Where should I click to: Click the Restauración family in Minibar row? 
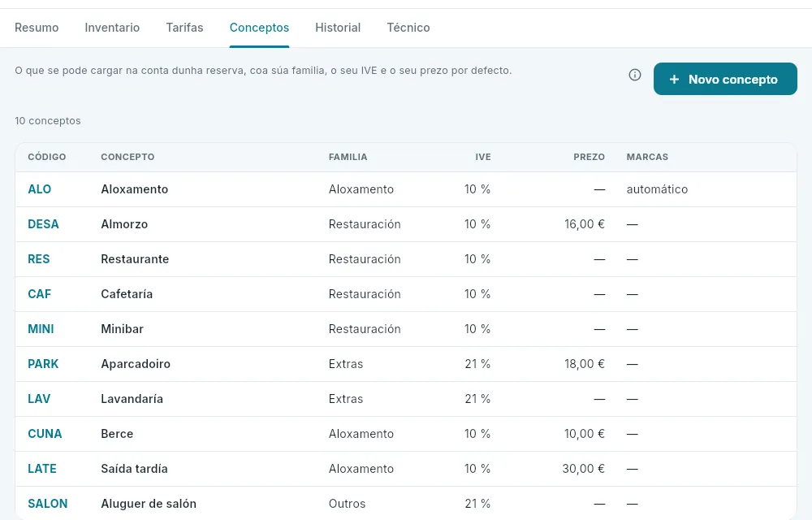365,329
